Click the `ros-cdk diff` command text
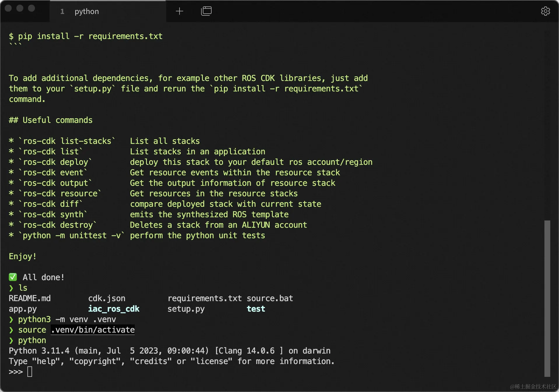The image size is (559, 392). click(x=51, y=204)
